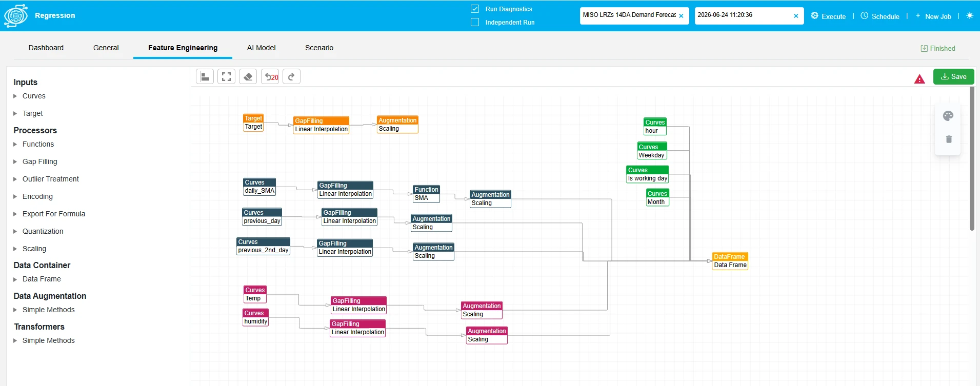
Task: Select the orange GapFilling Linear Interpolation node
Action: click(x=322, y=125)
